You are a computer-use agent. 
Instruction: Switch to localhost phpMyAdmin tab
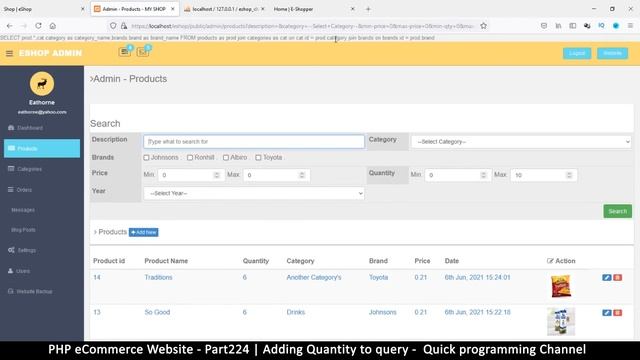click(224, 9)
